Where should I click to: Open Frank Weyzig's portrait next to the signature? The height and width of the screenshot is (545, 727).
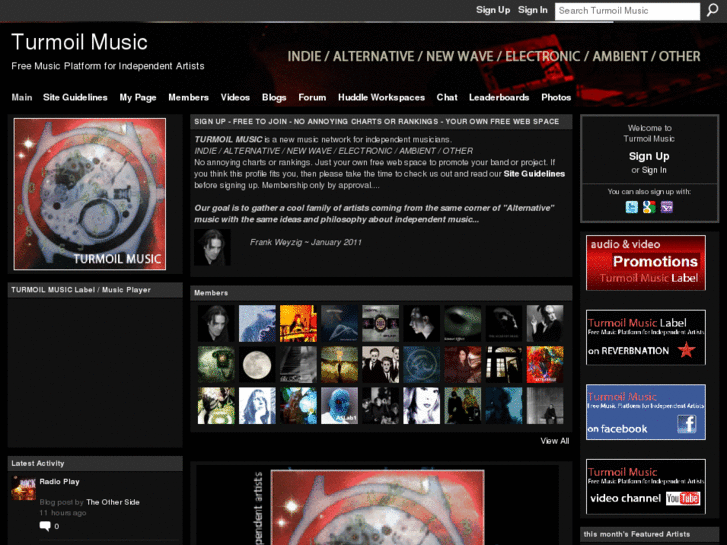pyautogui.click(x=212, y=247)
